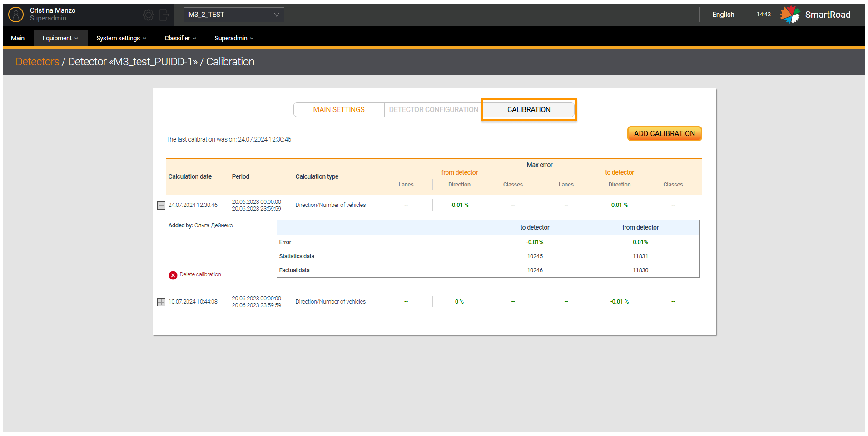Click the SmartRoad logo icon

click(790, 15)
